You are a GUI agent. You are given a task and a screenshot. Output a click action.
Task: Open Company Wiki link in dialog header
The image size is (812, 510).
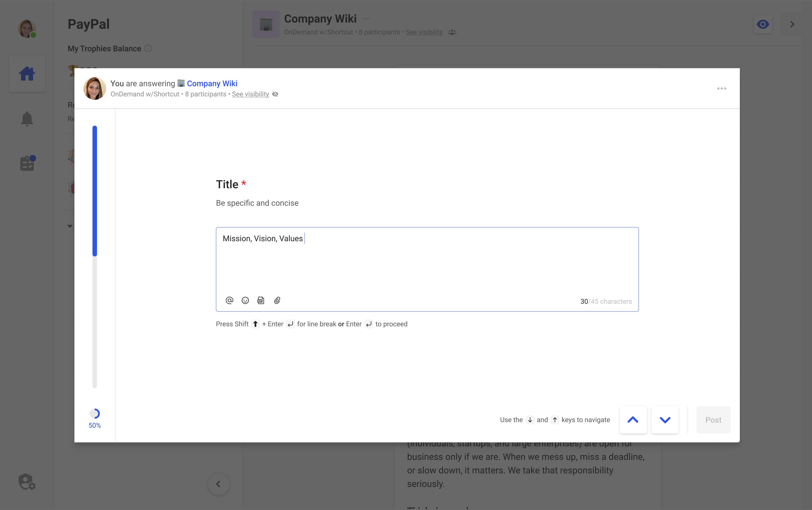212,83
